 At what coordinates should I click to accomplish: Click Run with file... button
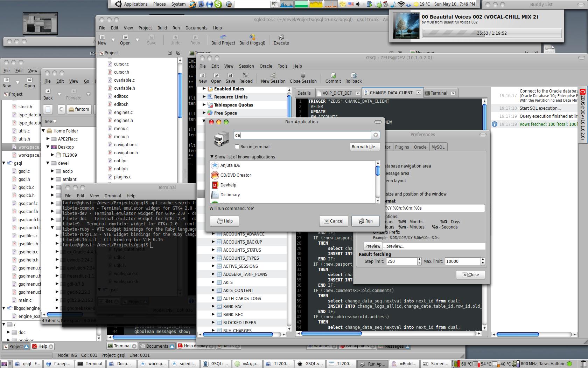point(365,147)
